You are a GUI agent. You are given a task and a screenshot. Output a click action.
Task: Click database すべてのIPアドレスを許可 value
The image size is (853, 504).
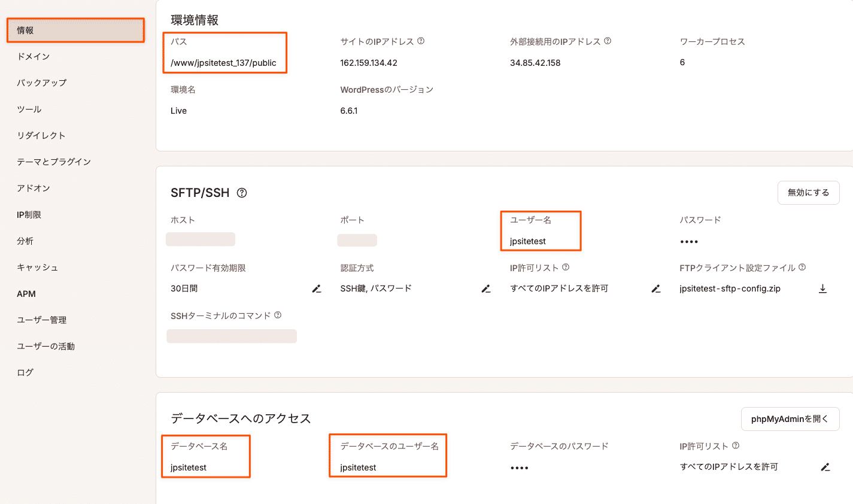coord(728,467)
